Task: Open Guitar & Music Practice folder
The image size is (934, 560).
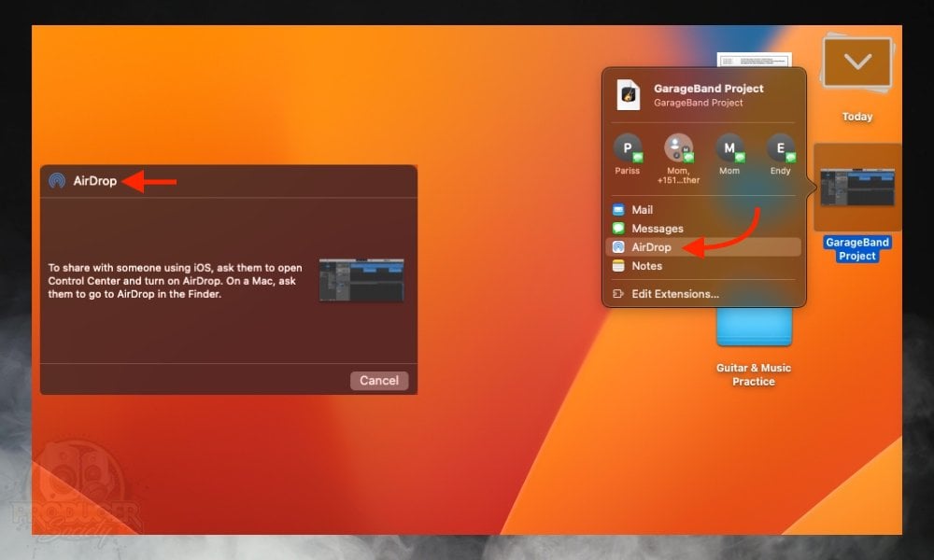Action: click(x=754, y=327)
